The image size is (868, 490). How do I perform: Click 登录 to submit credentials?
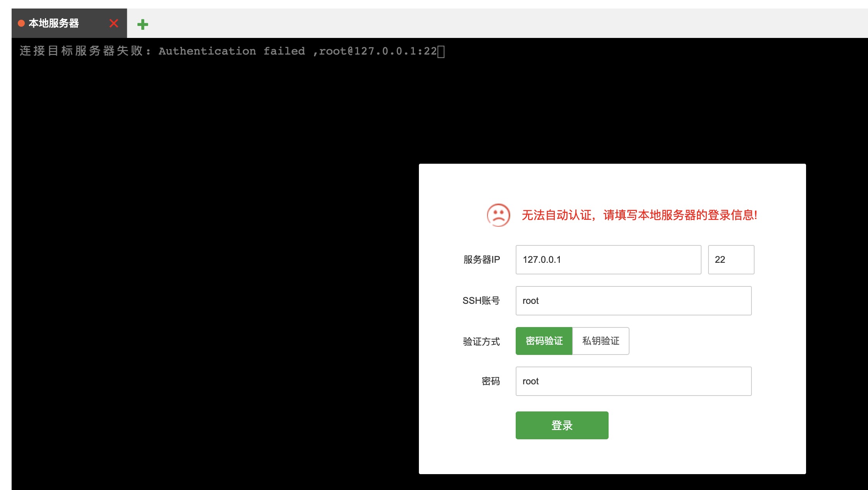(x=562, y=426)
